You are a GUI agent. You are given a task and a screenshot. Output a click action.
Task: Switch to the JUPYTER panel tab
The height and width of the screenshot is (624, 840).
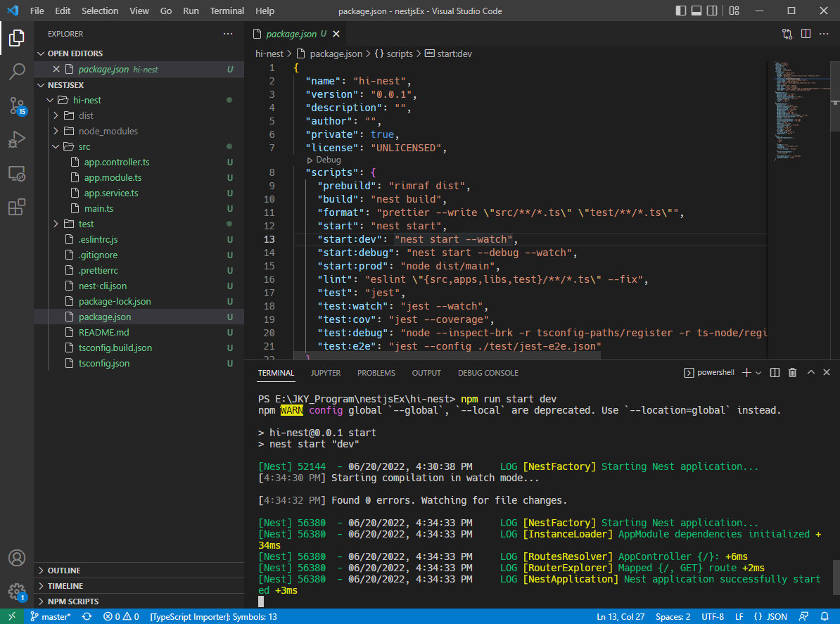pos(326,373)
